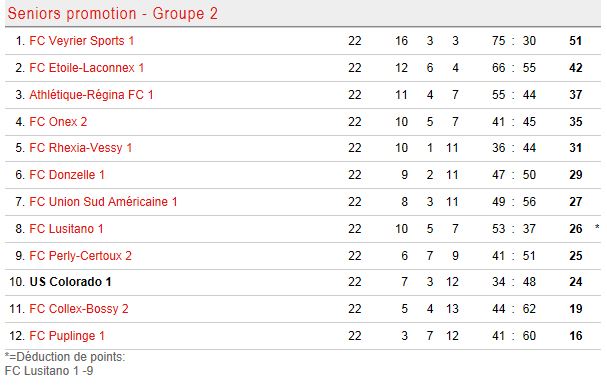Open the FC Collex-Bossy 2 team link
The width and height of the screenshot is (607, 390).
[79, 309]
